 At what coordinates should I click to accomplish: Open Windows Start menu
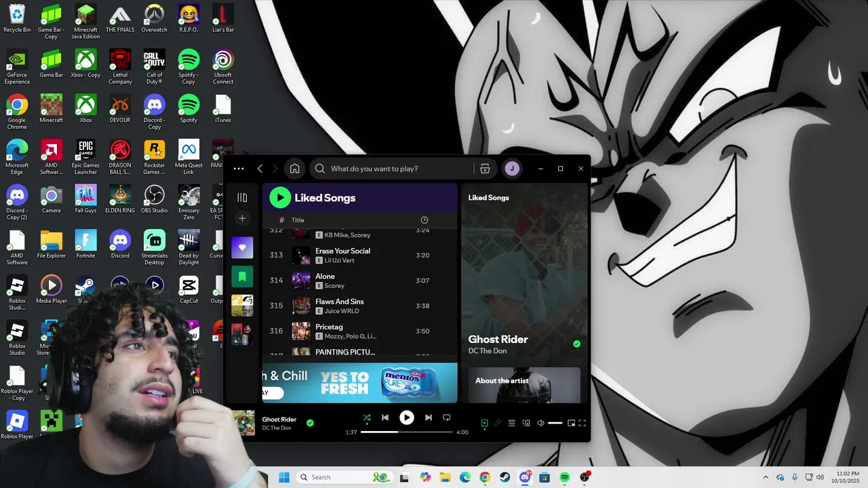click(284, 477)
